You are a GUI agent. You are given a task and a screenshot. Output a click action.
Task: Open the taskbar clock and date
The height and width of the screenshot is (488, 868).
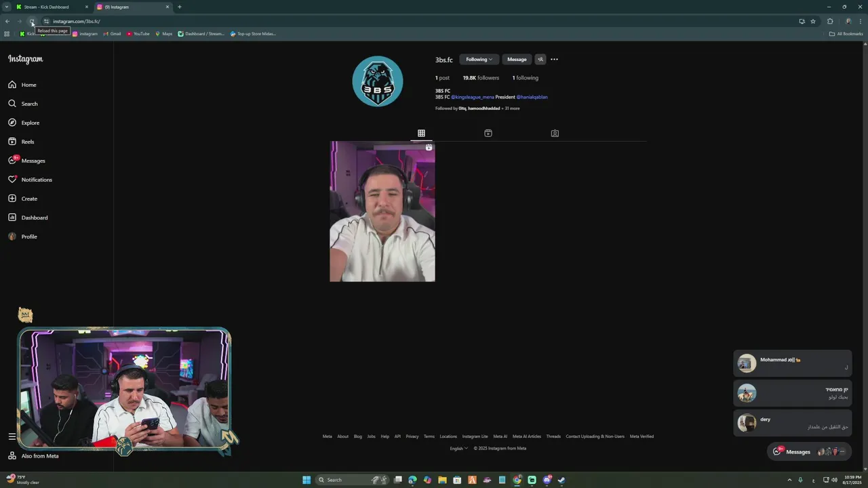click(x=852, y=480)
